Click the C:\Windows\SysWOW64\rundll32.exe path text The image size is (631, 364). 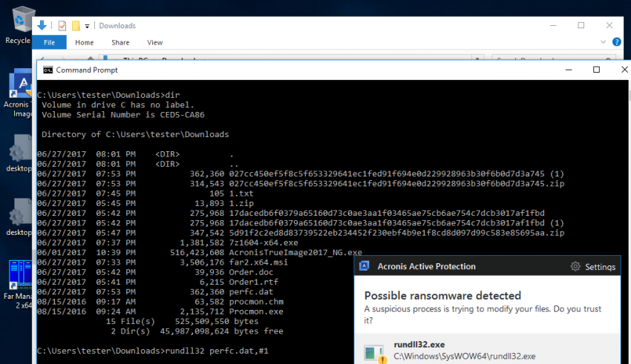tap(465, 357)
